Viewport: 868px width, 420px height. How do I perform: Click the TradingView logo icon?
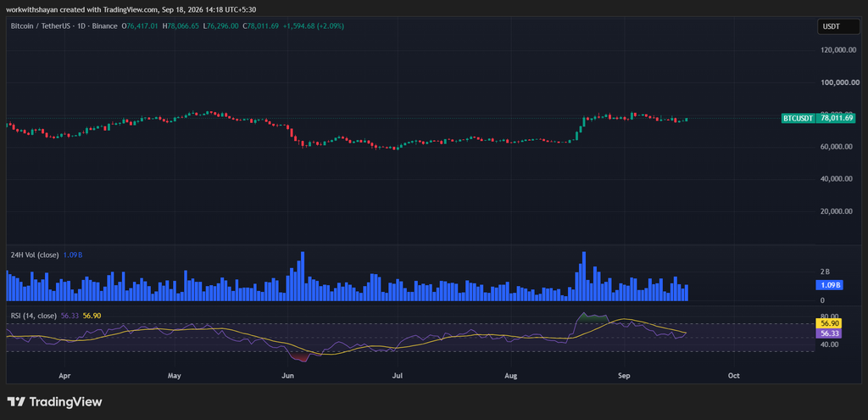(16, 401)
